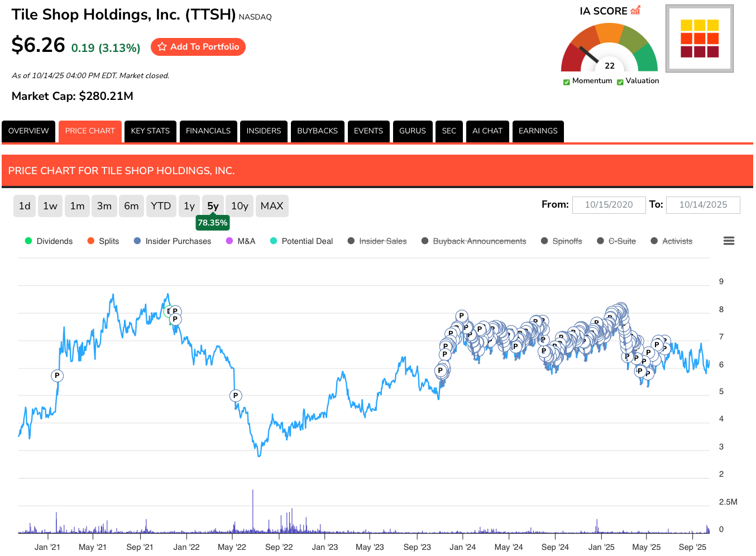Image resolution: width=756 pixels, height=556 pixels.
Task: Click the insider purchase marker near May '22
Action: (x=236, y=396)
